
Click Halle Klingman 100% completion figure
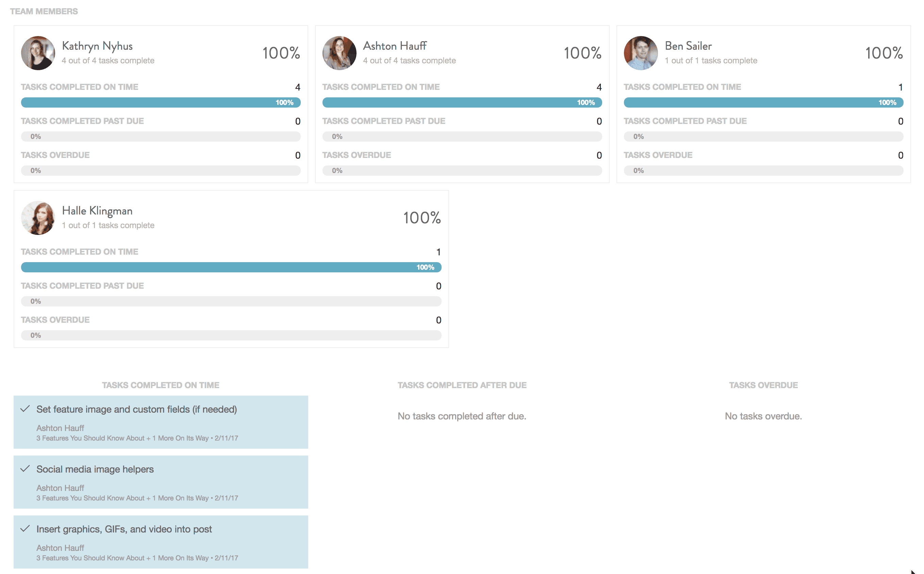pos(422,218)
